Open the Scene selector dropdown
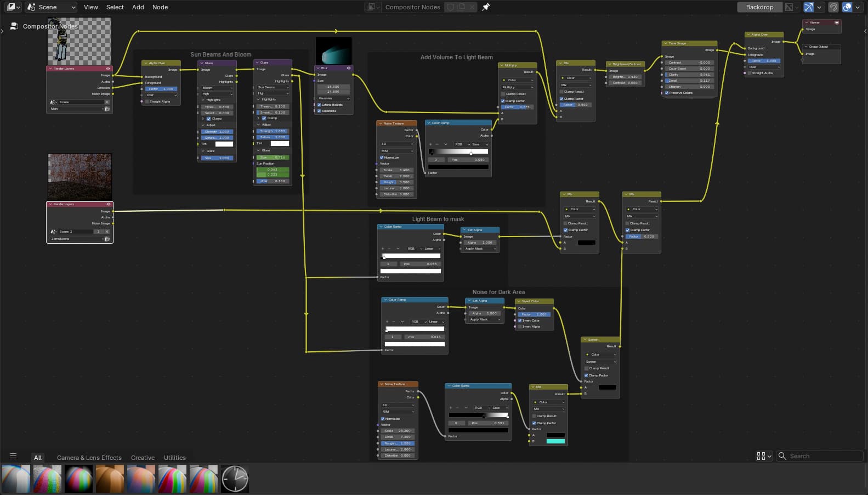868x495 pixels. click(x=51, y=7)
